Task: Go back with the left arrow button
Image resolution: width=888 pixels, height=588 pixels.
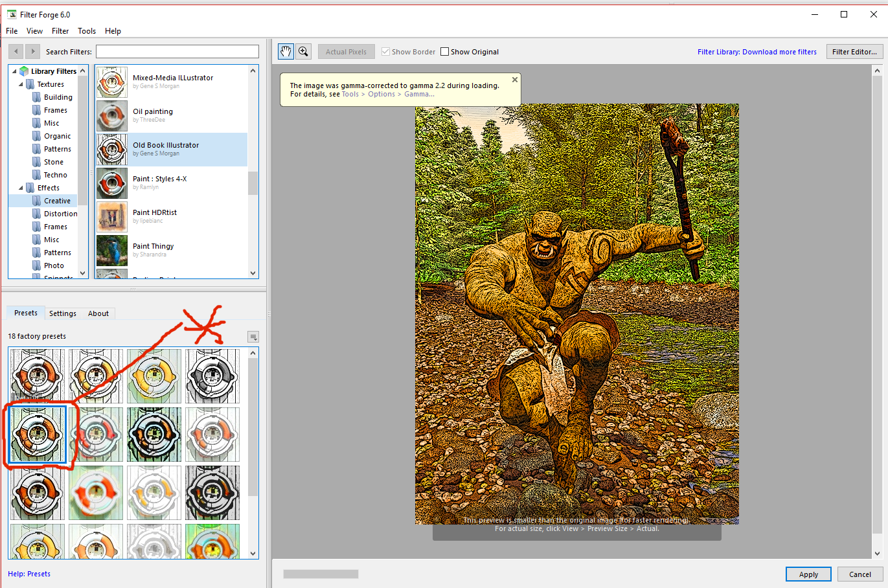Action: tap(16, 52)
